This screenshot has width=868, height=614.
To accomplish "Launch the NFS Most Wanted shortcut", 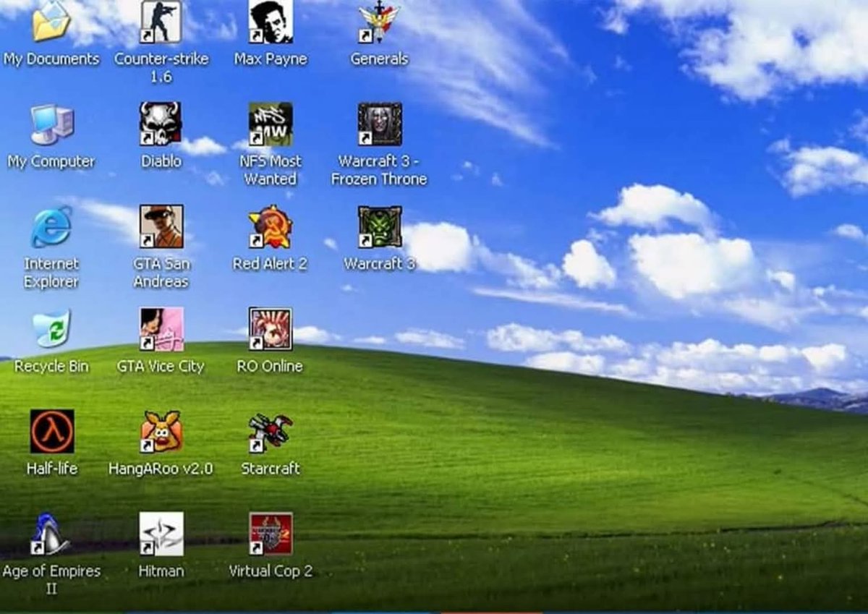I will tap(271, 124).
